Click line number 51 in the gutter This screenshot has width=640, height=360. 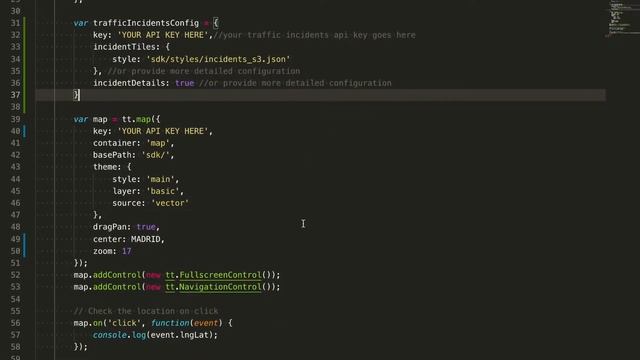16,263
